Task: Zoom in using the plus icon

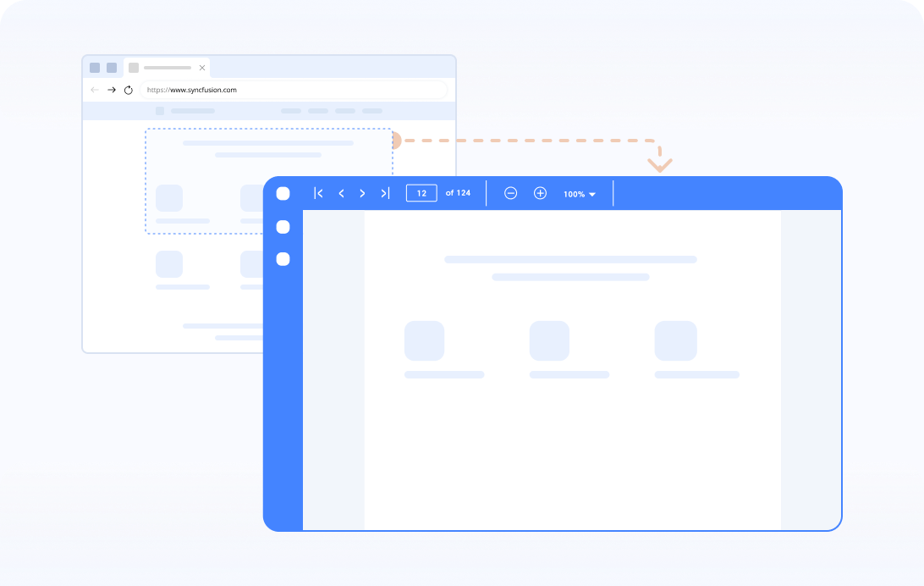Action: point(540,193)
